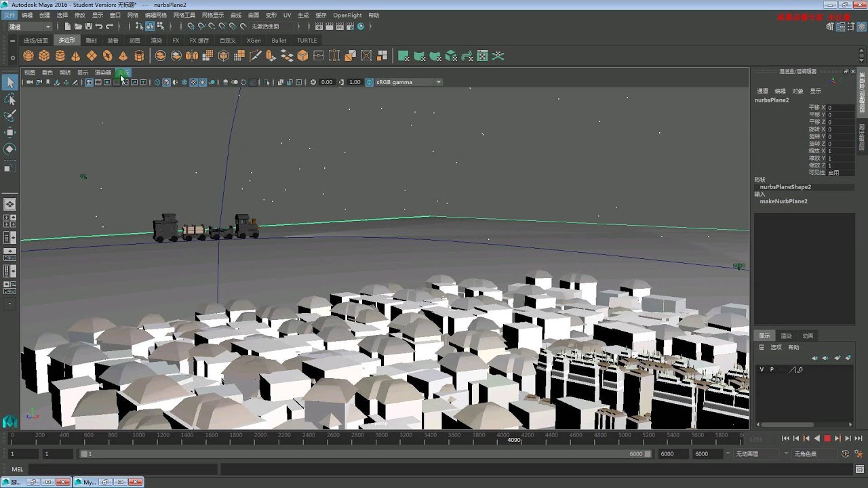Image resolution: width=868 pixels, height=488 pixels.
Task: Activate the Select tool arrow
Action: point(9,82)
